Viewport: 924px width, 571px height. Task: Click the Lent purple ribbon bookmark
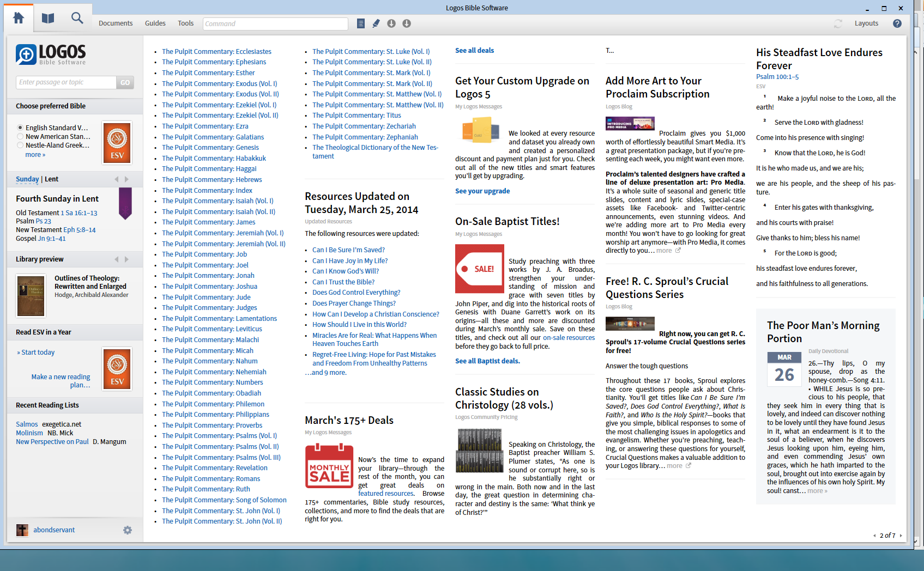coord(125,203)
